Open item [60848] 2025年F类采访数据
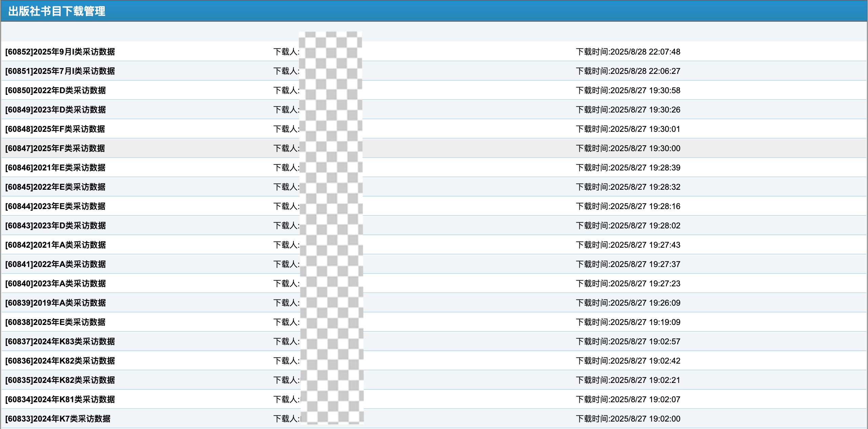868x429 pixels. tap(55, 129)
